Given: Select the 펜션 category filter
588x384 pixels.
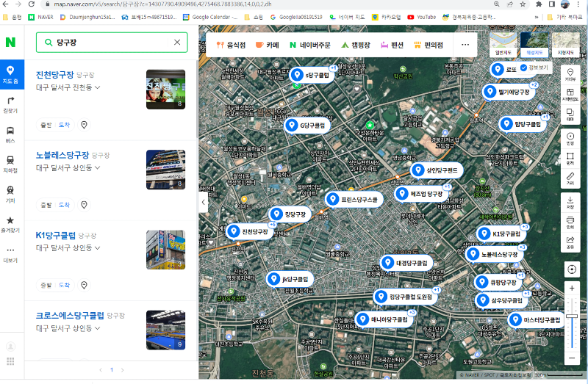Looking at the screenshot, I should (x=392, y=45).
